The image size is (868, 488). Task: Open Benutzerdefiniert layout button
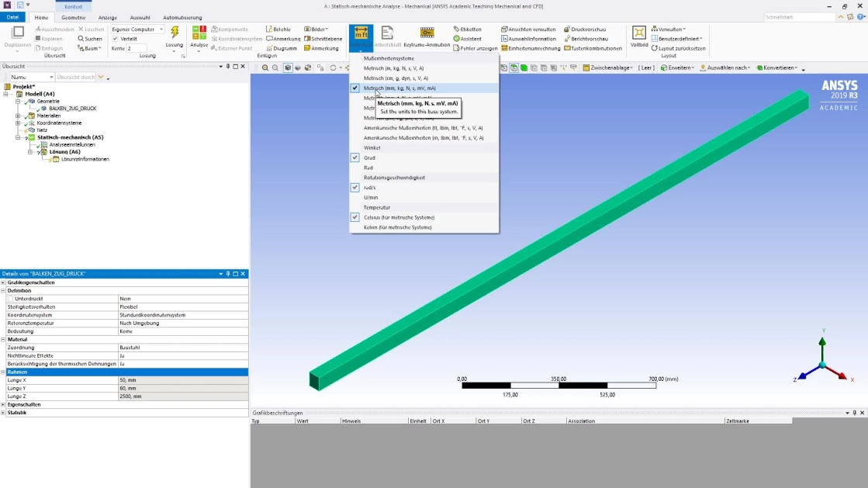[x=676, y=39]
